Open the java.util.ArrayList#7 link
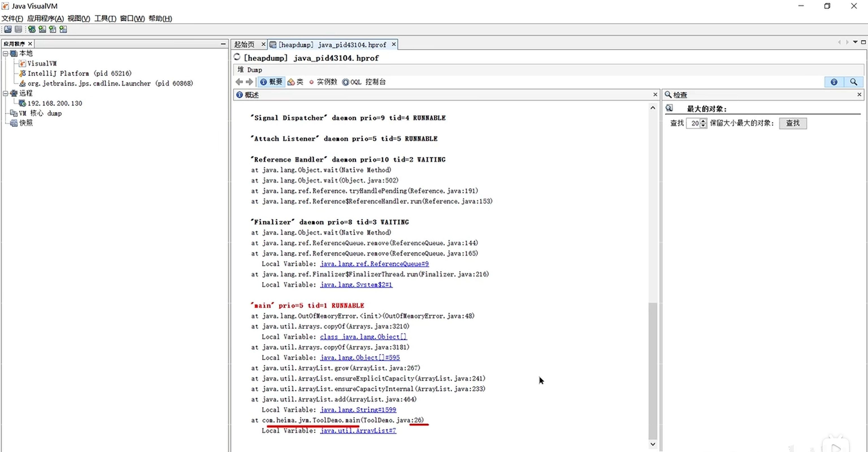 coord(358,431)
